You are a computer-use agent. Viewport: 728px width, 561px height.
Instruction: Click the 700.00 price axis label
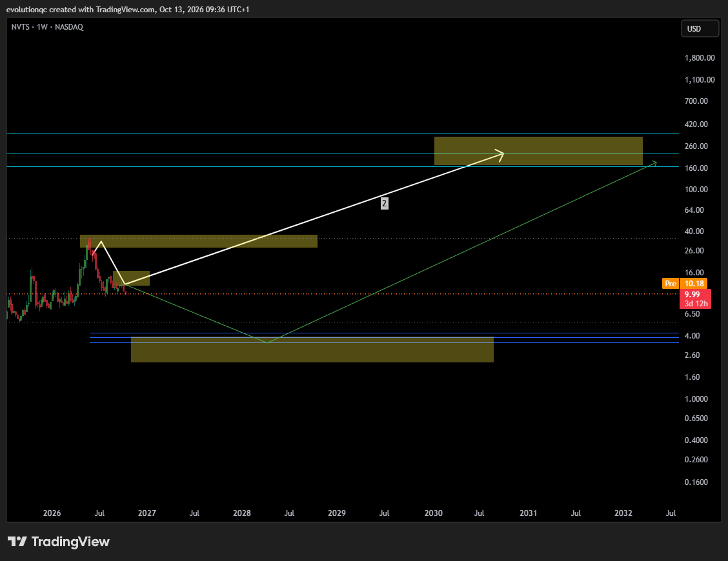click(696, 101)
